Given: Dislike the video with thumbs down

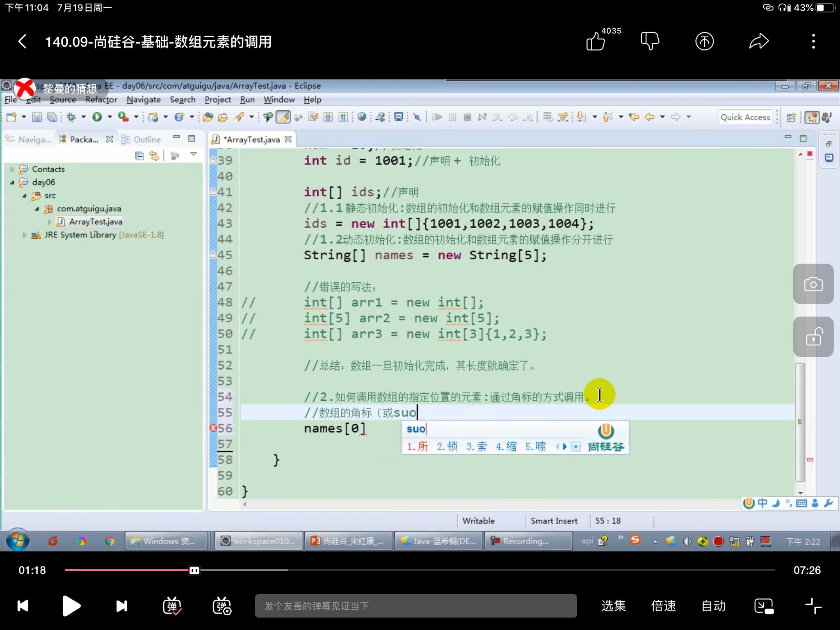Looking at the screenshot, I should [650, 41].
